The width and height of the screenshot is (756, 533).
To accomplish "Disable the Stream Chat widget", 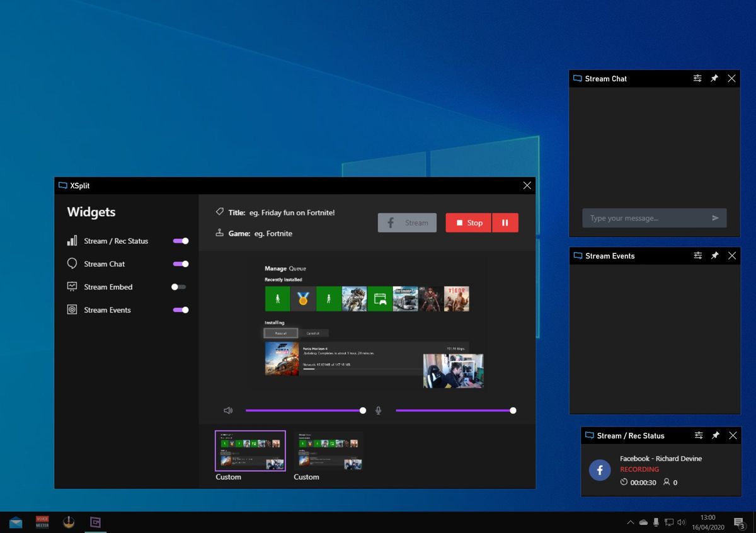I will [x=181, y=263].
